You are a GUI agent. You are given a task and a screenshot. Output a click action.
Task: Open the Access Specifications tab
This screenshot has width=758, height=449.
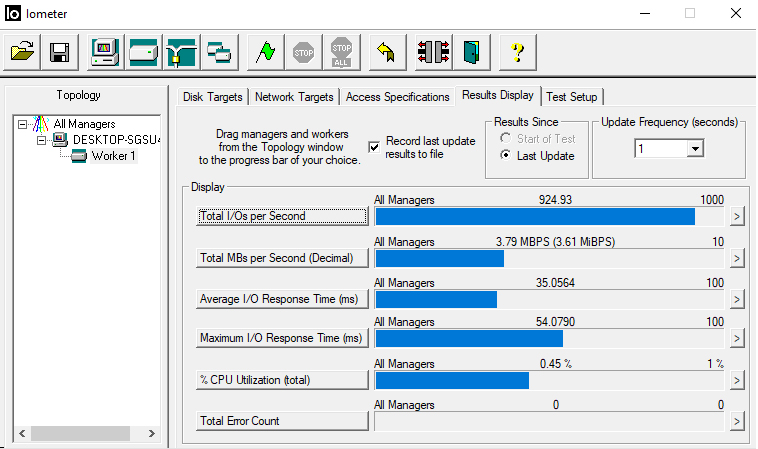397,97
